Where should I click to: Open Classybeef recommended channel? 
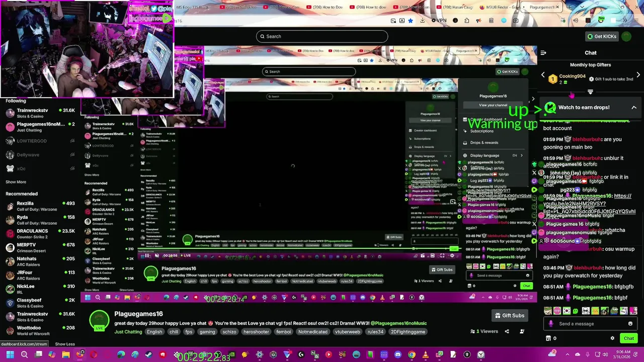(x=39, y=303)
